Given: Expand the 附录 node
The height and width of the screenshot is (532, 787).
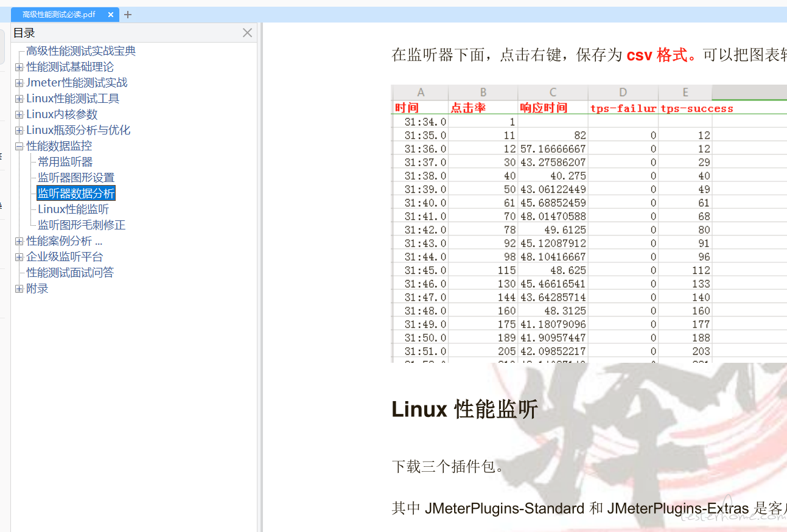Looking at the screenshot, I should click(19, 289).
